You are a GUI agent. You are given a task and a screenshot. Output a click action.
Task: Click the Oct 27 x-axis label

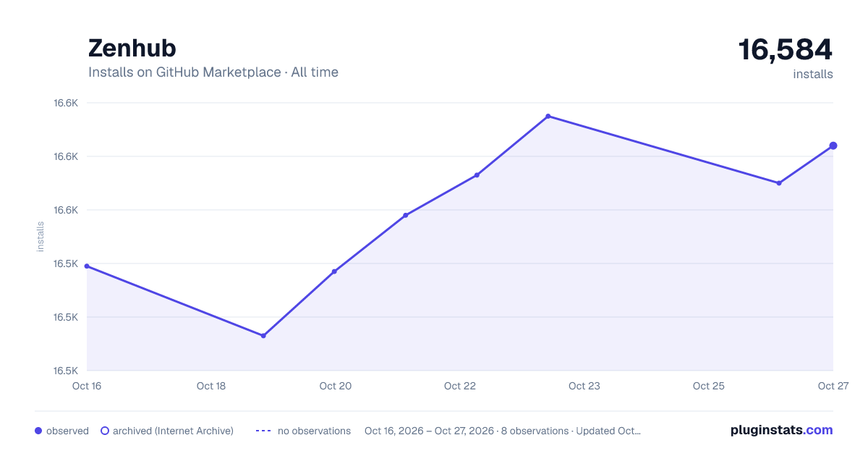tap(833, 386)
